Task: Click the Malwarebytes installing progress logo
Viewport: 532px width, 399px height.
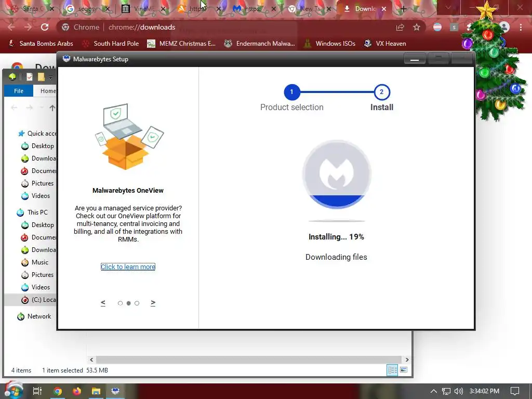Action: 337,174
